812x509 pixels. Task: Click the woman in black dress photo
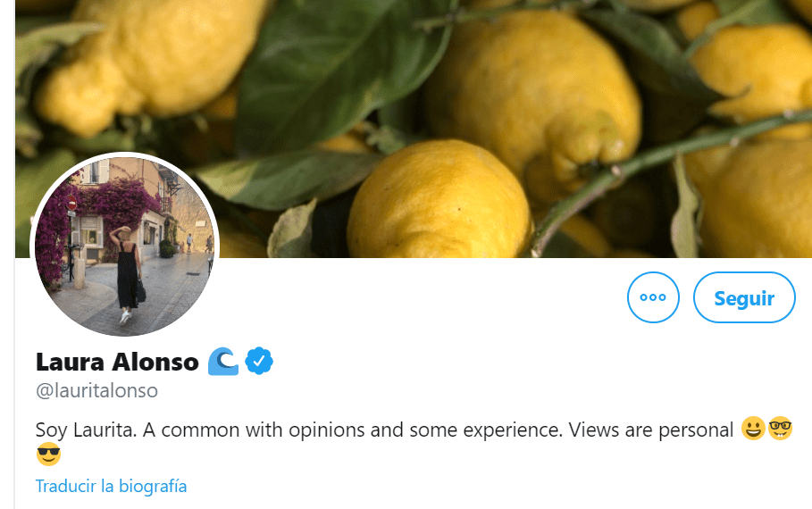(x=128, y=272)
